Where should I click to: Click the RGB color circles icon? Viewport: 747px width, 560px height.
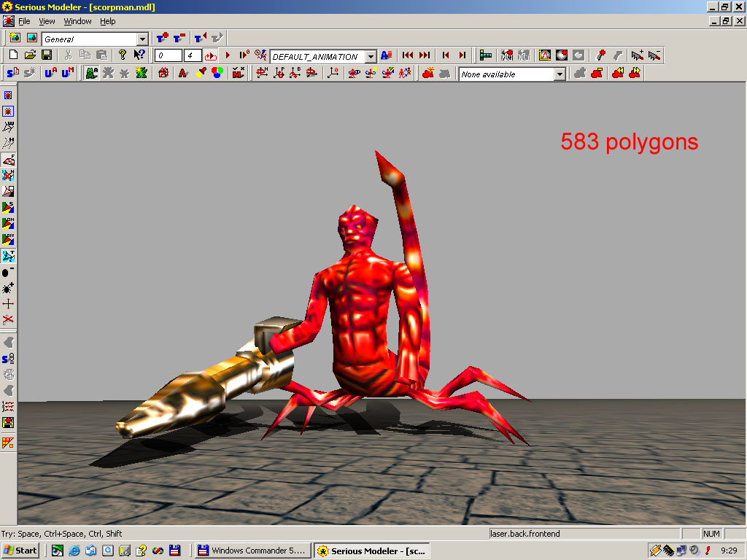point(217,73)
